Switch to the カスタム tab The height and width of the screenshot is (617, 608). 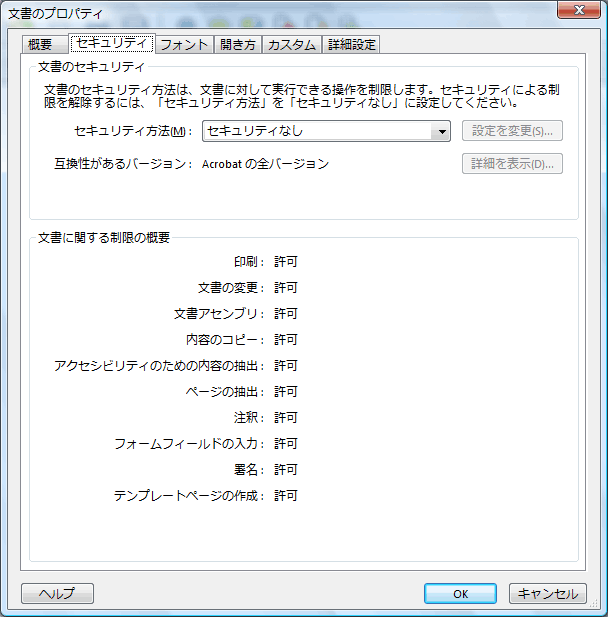[x=292, y=44]
